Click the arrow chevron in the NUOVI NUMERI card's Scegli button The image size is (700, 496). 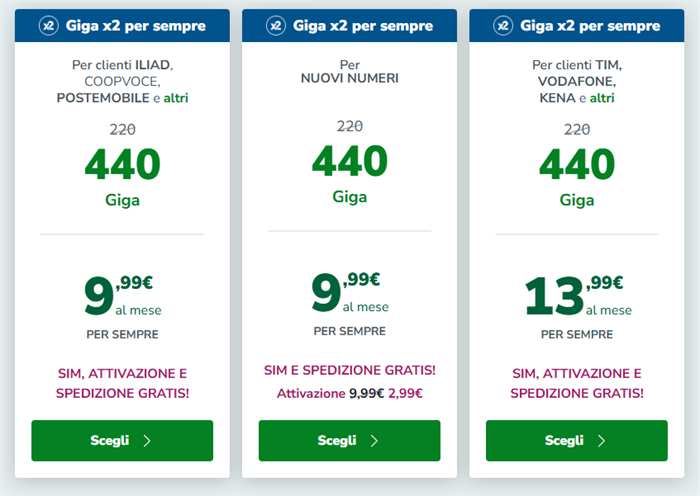pos(374,441)
